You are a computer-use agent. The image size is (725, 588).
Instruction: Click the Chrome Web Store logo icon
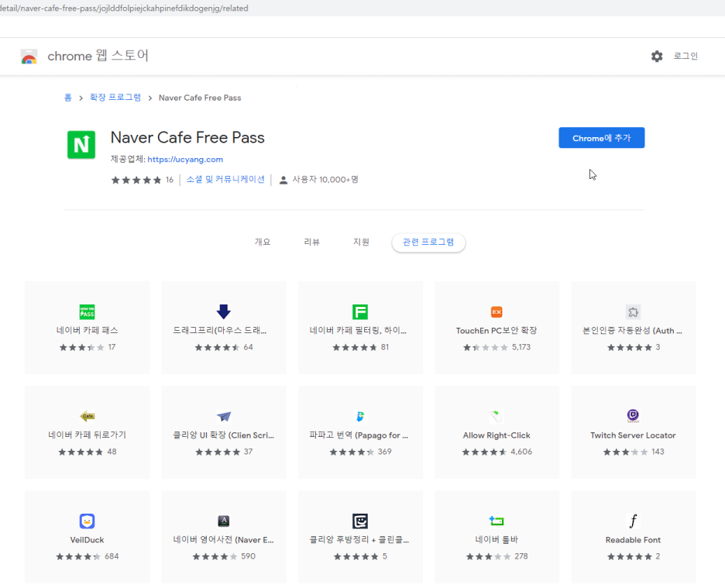29,57
